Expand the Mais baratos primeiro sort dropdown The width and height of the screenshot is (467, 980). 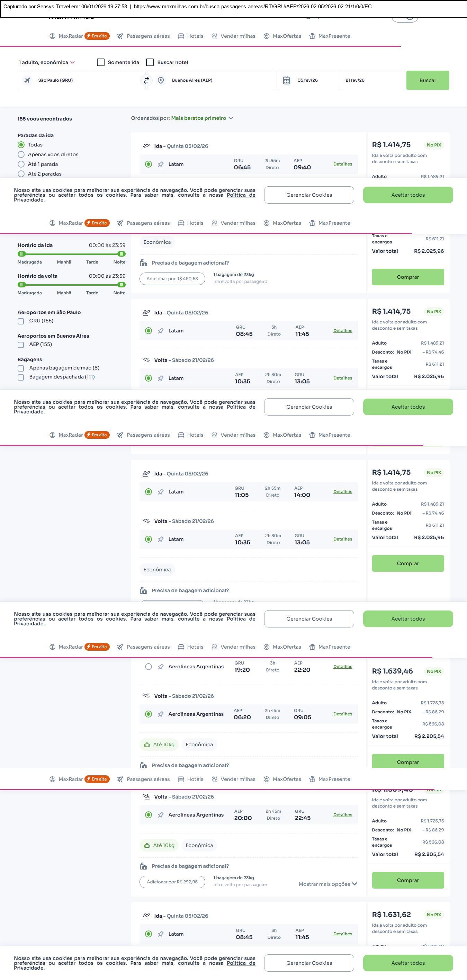[x=201, y=118]
